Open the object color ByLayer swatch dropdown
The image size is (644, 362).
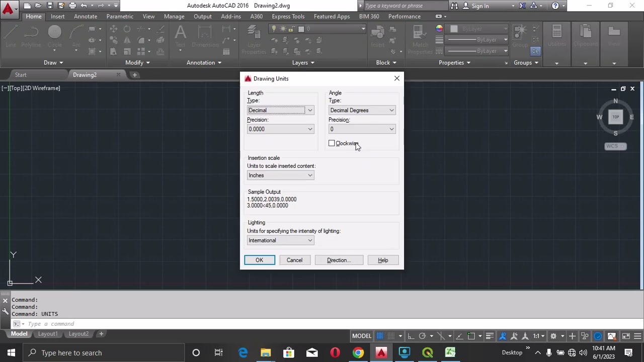[475, 29]
